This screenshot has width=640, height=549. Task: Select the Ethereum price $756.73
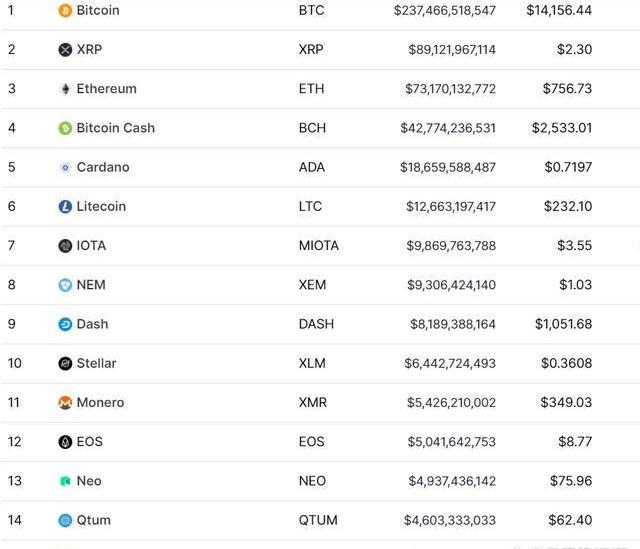pos(567,89)
